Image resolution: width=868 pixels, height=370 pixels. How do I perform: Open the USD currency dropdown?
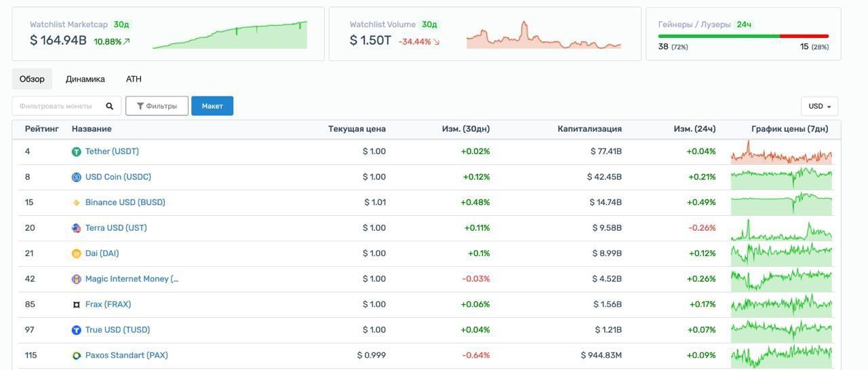(x=819, y=106)
